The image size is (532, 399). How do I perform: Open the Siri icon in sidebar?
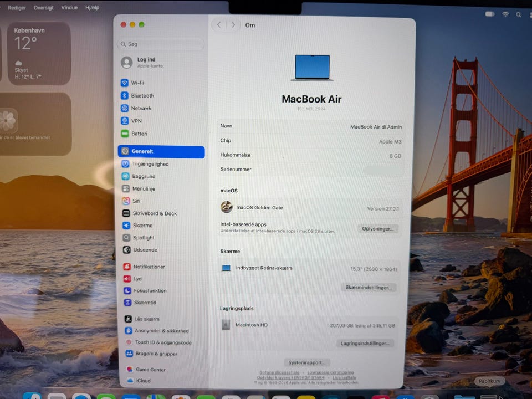(126, 201)
